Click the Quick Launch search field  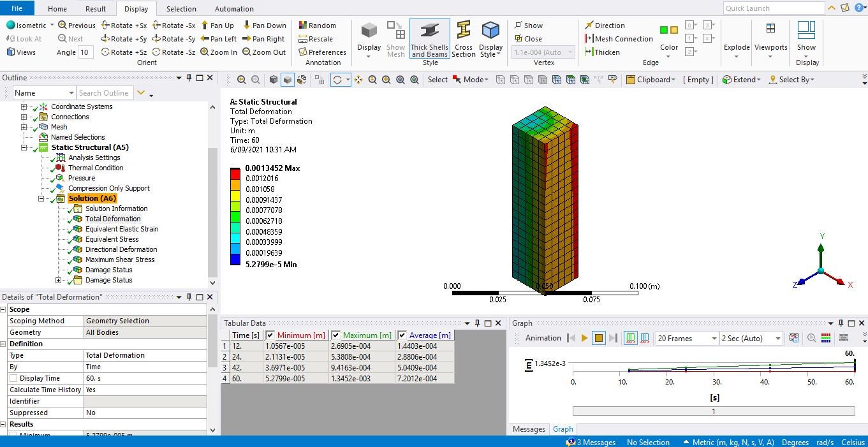[x=774, y=8]
